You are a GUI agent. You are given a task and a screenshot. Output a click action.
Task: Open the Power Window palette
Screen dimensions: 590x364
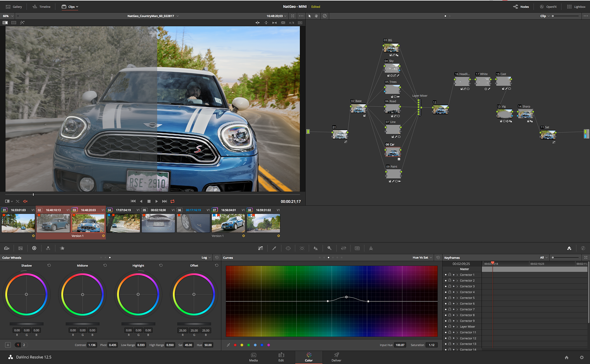click(x=288, y=248)
